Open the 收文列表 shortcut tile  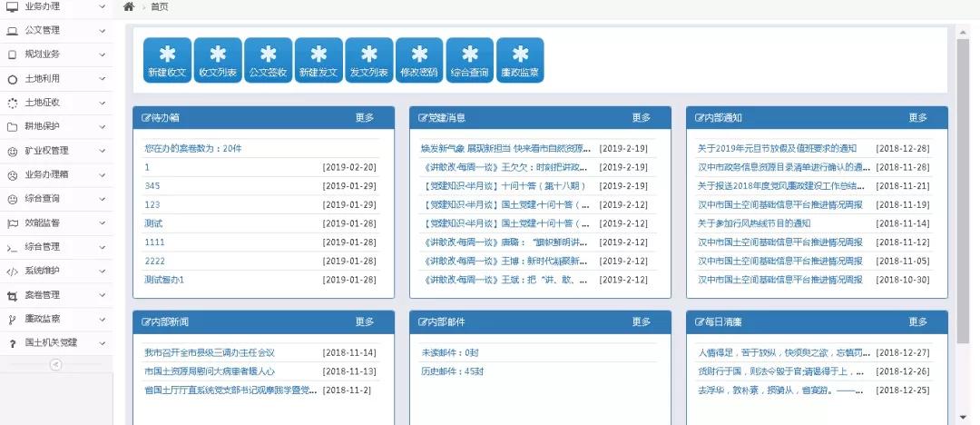218,60
